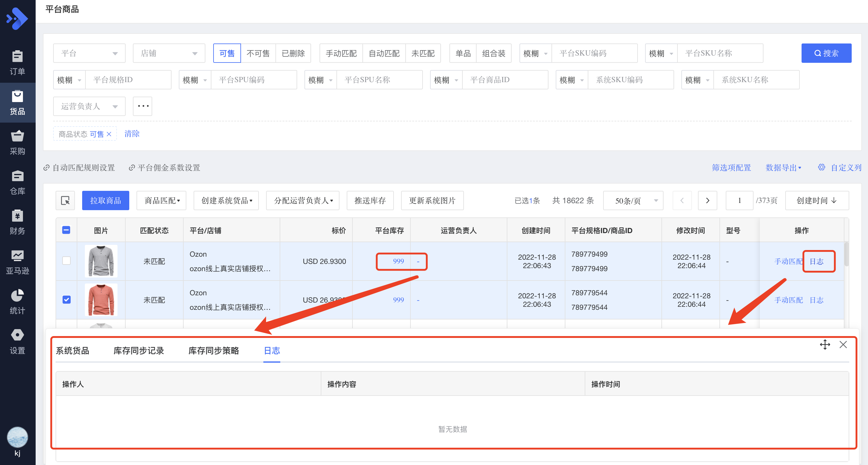
Task: Click the 清除 filters link
Action: 132,134
